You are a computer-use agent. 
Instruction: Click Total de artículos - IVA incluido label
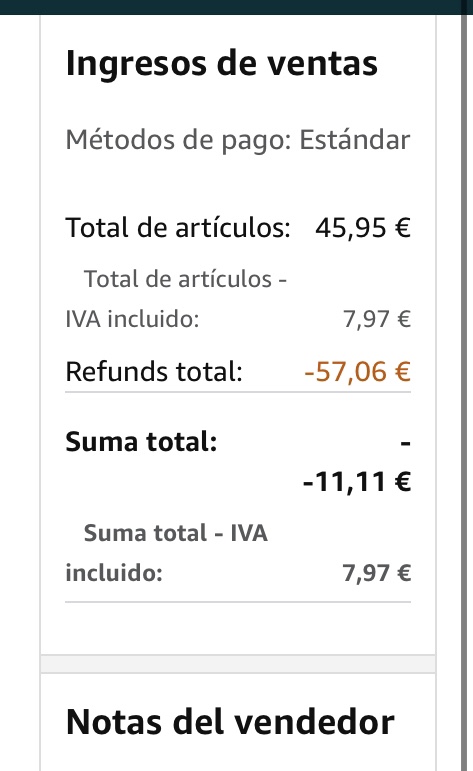tap(176, 299)
